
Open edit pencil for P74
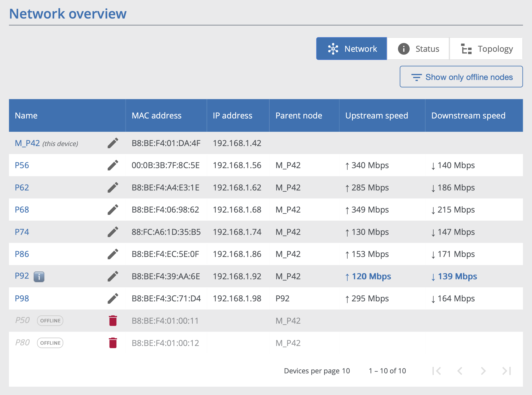(x=113, y=232)
